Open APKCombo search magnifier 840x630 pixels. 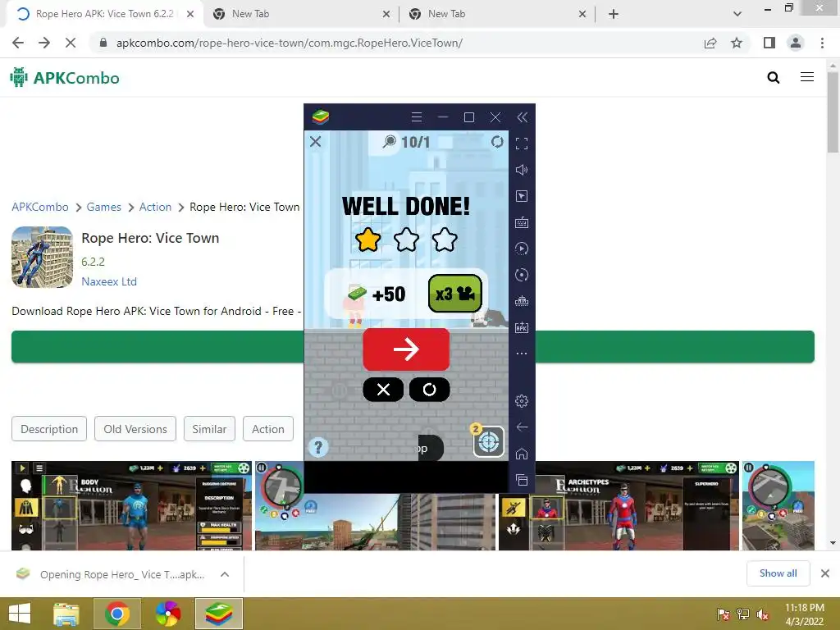(773, 78)
